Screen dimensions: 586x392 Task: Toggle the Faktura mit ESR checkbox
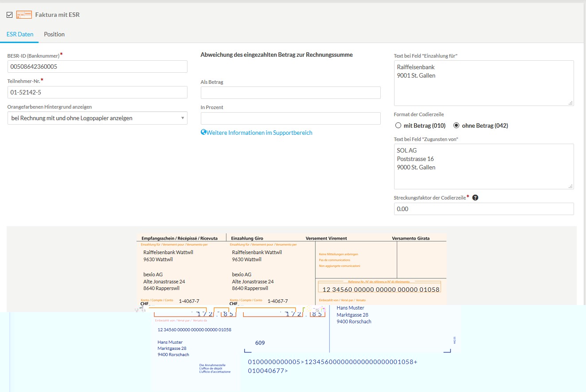pos(10,15)
